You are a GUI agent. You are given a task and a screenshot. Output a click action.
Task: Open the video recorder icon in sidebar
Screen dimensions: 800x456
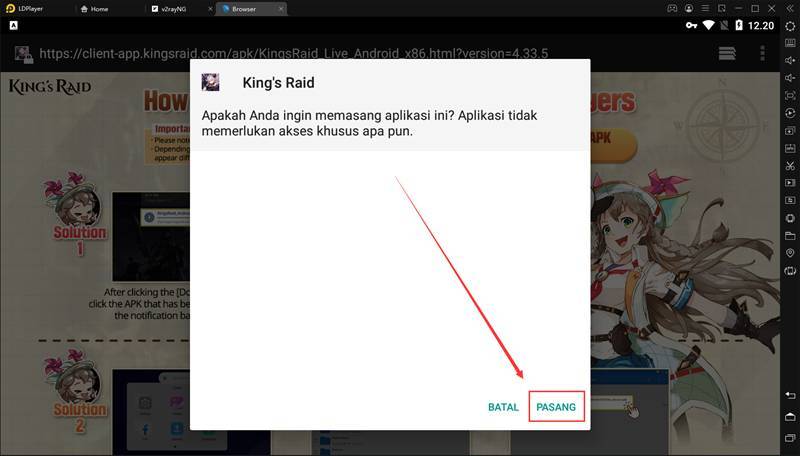790,183
